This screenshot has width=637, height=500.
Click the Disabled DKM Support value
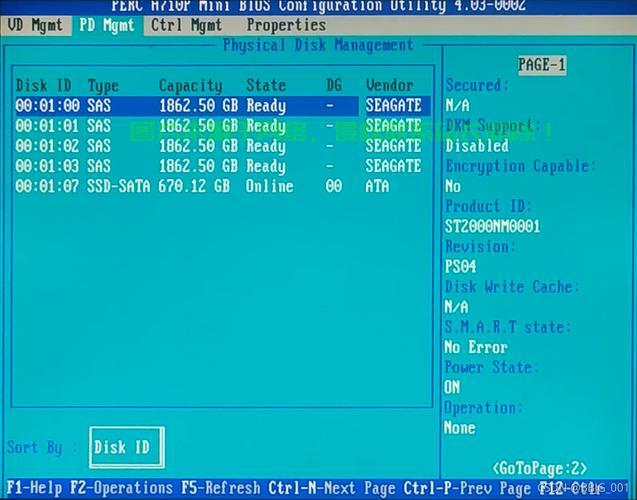pos(477,146)
